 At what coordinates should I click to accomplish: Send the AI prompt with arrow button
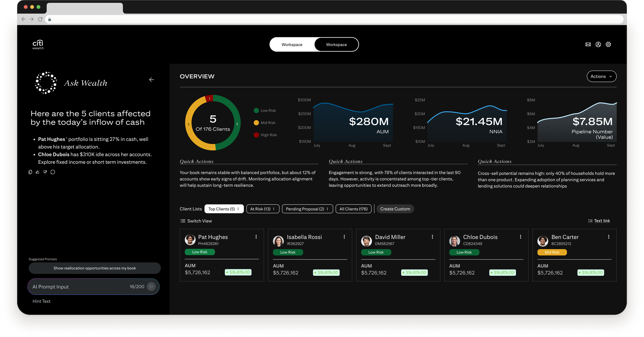pyautogui.click(x=151, y=287)
